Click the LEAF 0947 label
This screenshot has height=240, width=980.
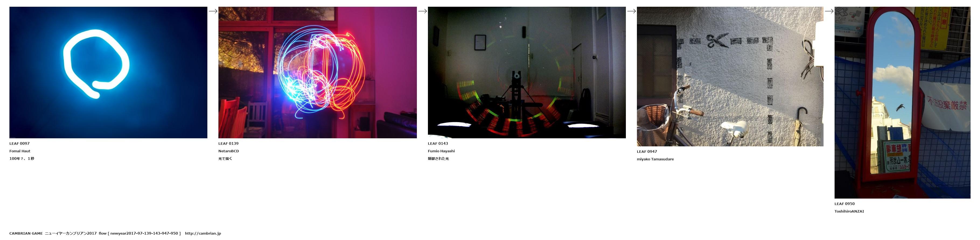point(647,151)
